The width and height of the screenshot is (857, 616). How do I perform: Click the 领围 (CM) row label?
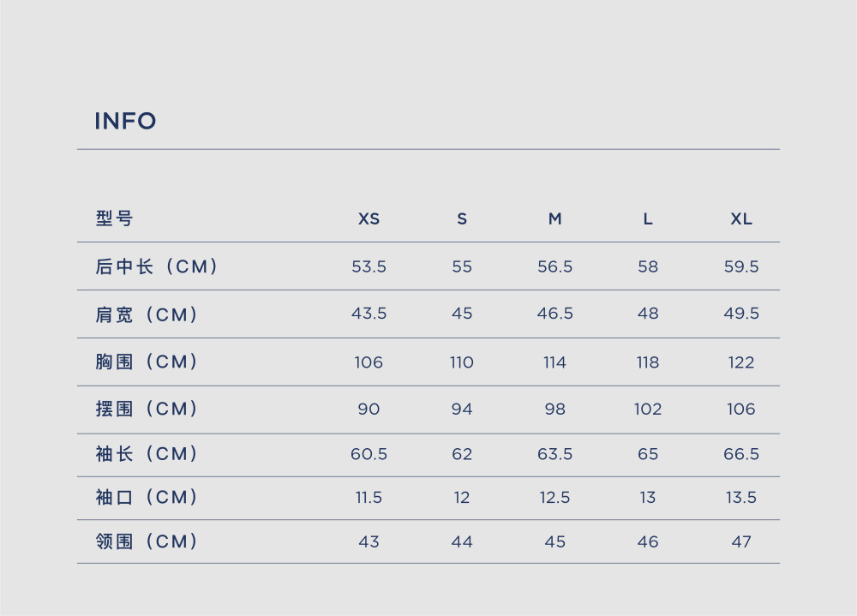[147, 541]
